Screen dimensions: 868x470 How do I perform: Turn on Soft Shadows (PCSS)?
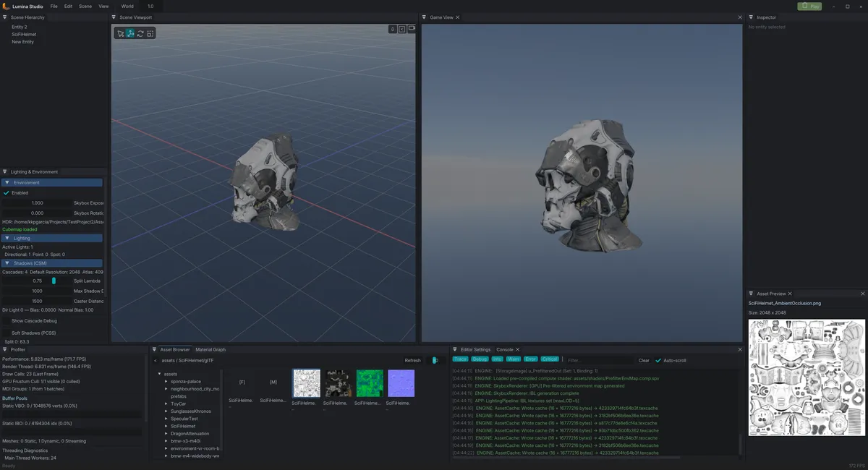pyautogui.click(x=7, y=333)
